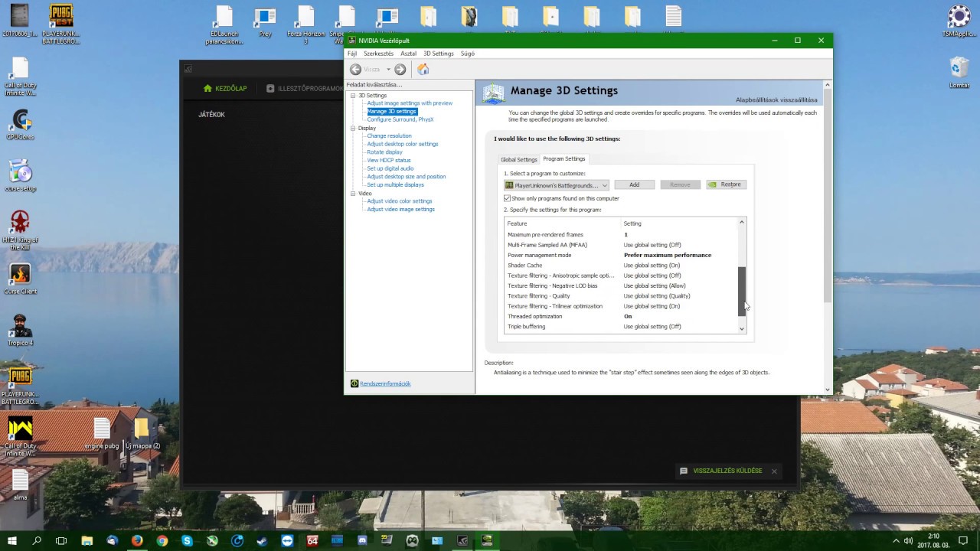Click the Restore button
This screenshot has height=551, width=980.
[x=726, y=184]
